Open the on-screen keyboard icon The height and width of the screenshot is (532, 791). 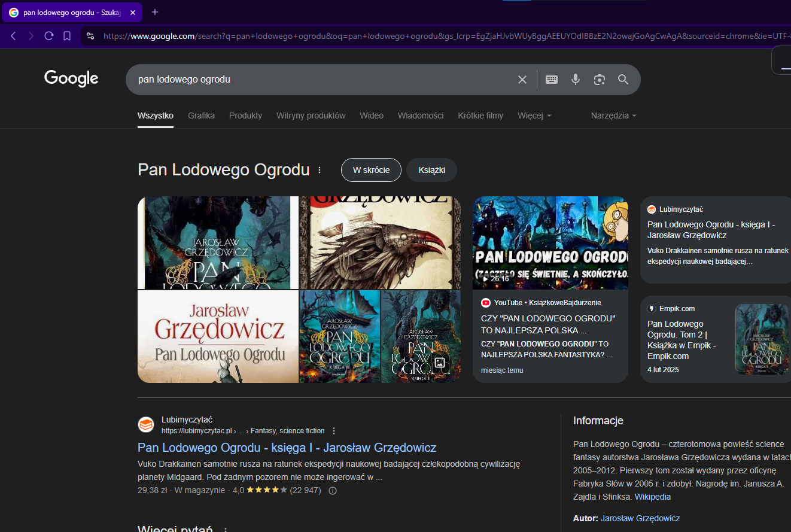552,80
